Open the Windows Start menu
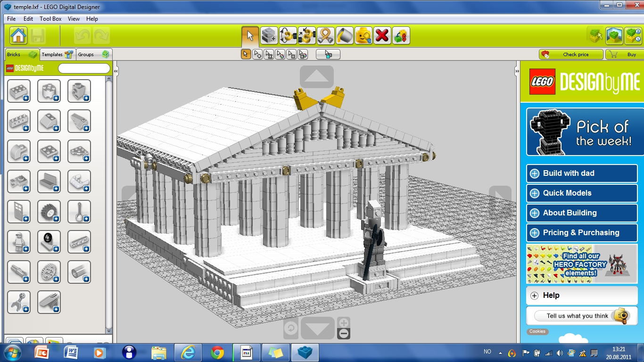 12,352
